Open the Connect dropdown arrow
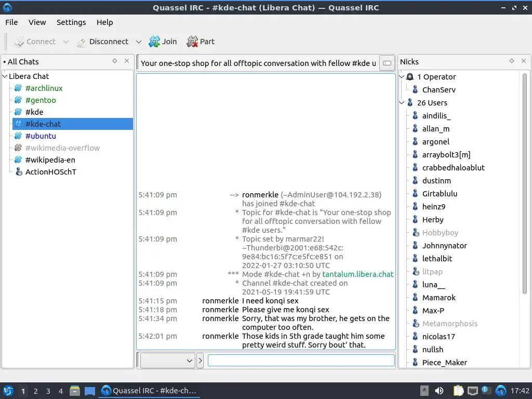 click(66, 42)
